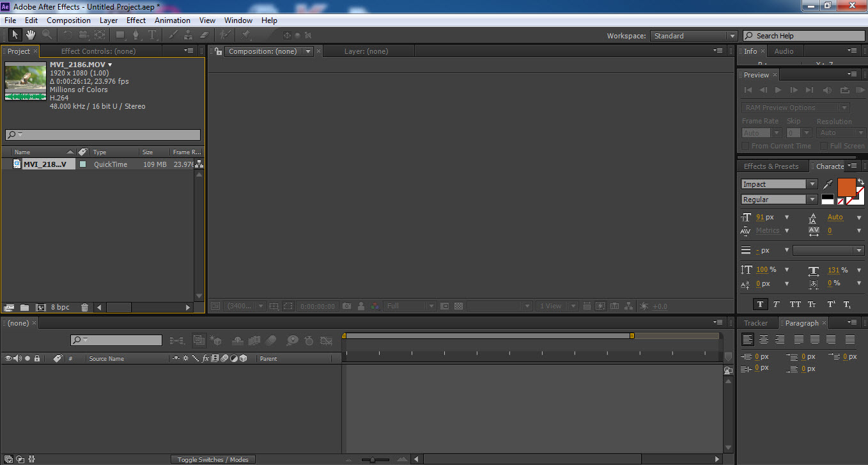The image size is (868, 465).
Task: Click the 8 bpc color depth button
Action: 60,308
